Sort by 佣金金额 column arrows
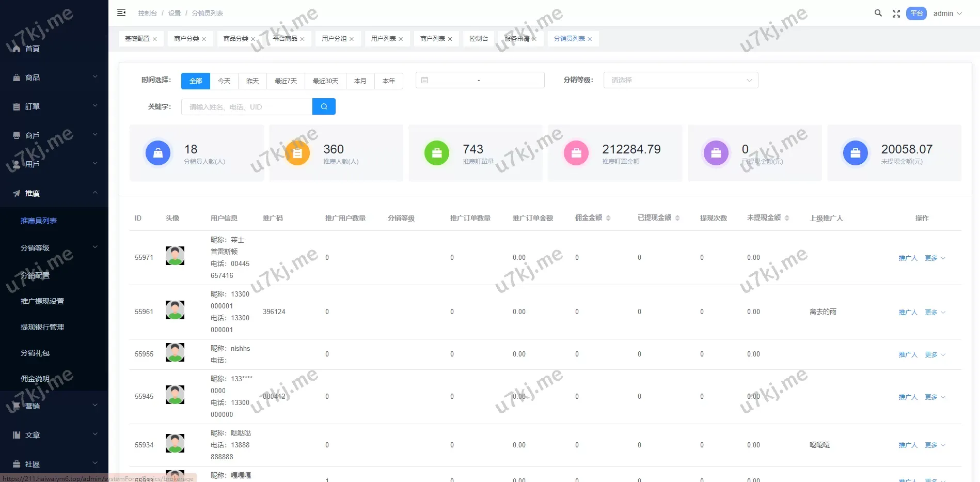 click(608, 218)
